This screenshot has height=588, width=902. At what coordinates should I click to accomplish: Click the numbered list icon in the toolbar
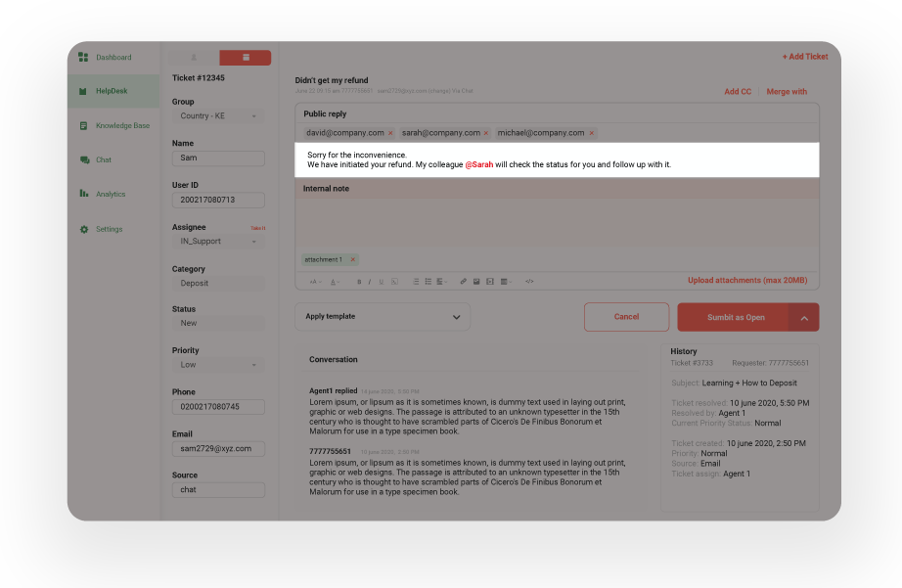pyautogui.click(x=416, y=282)
